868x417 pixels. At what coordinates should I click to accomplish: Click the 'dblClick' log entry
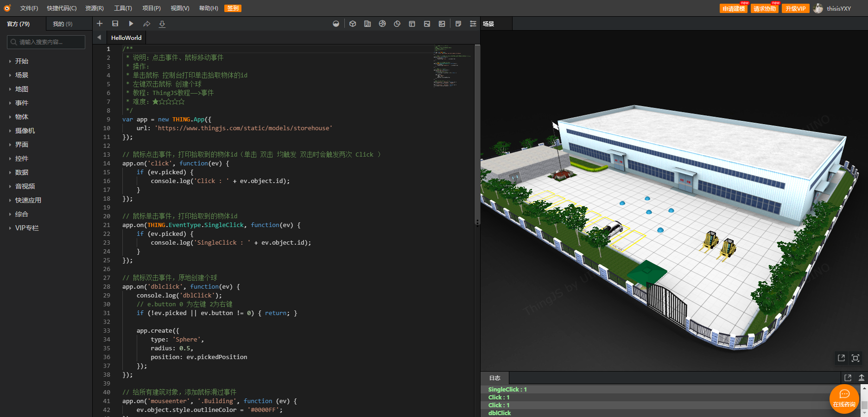pyautogui.click(x=500, y=413)
